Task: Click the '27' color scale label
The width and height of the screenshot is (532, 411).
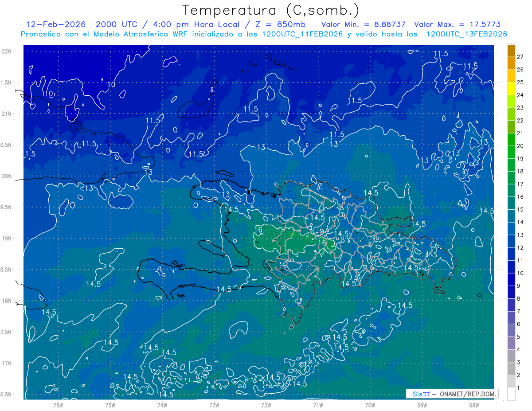Action: [x=520, y=56]
